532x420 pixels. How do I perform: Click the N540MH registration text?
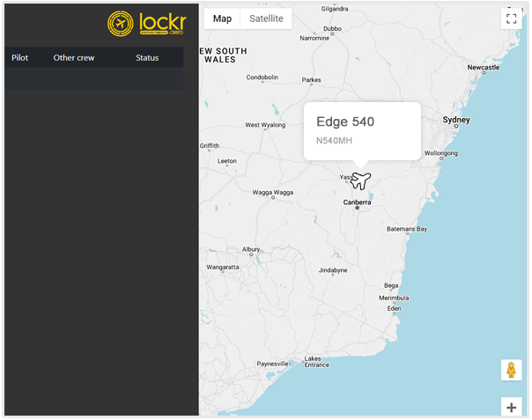tap(335, 140)
